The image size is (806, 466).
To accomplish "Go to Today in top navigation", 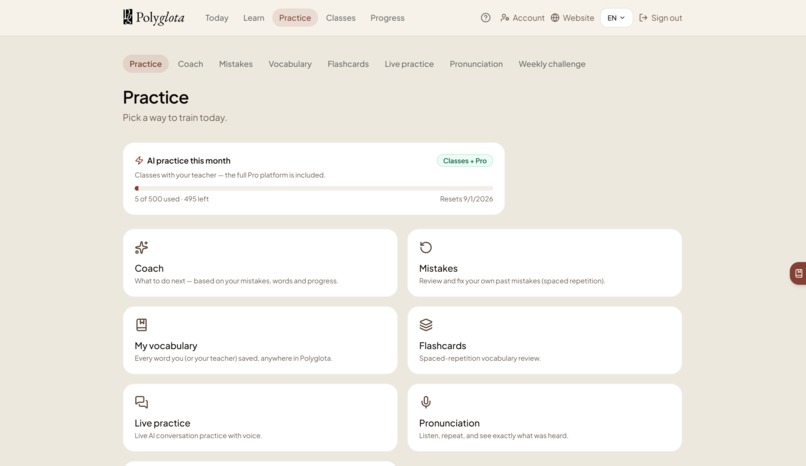I will pos(216,17).
